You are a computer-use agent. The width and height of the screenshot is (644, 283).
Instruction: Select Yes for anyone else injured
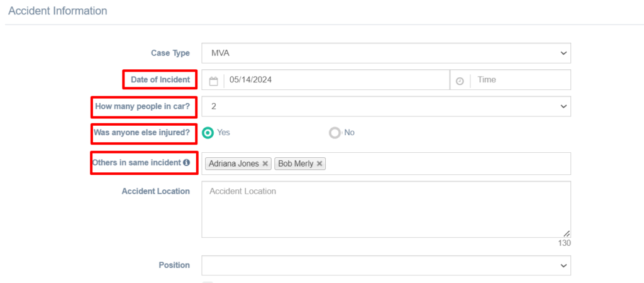coord(208,133)
